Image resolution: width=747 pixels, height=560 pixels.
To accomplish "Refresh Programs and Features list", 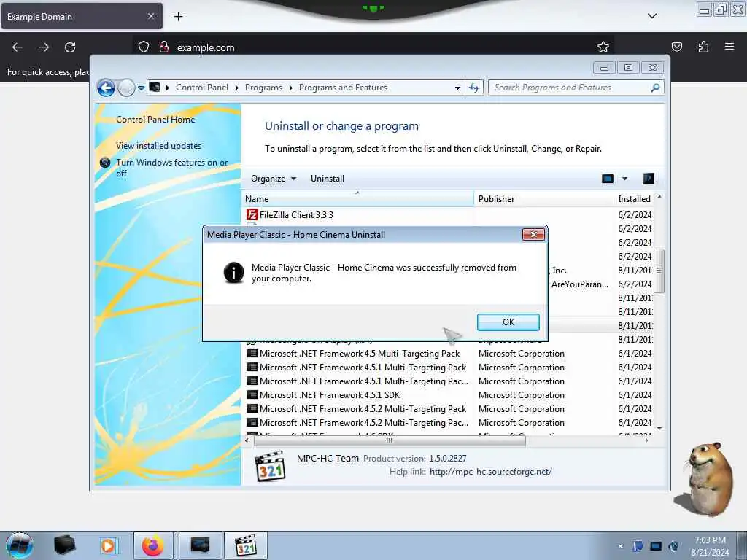I will 474,87.
